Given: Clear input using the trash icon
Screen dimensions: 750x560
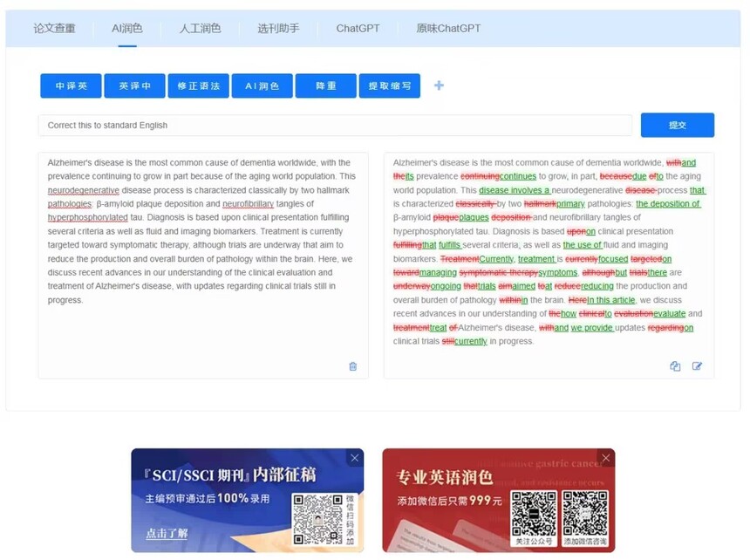Looking at the screenshot, I should point(353,366).
